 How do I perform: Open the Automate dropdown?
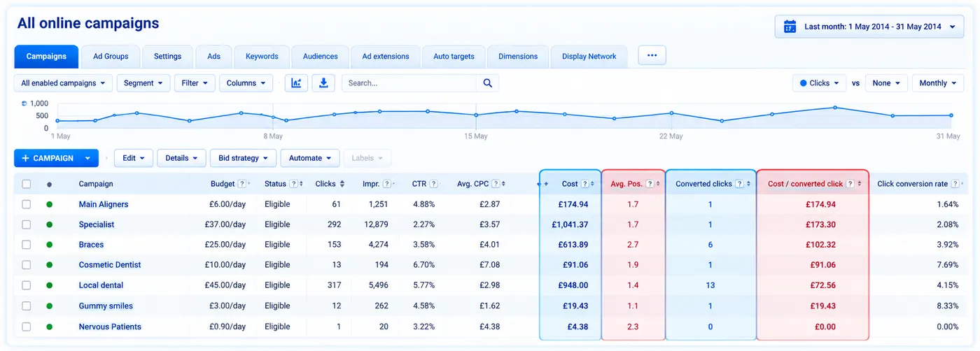(310, 158)
